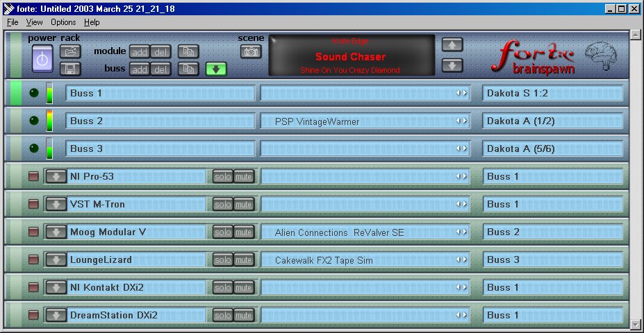Open the File menu
This screenshot has height=333, width=644.
(x=13, y=22)
